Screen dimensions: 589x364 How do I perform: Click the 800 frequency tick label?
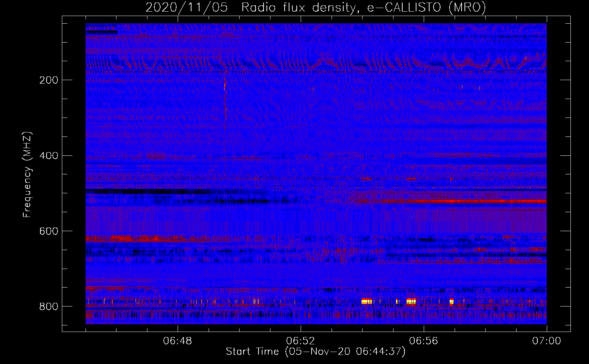point(49,307)
